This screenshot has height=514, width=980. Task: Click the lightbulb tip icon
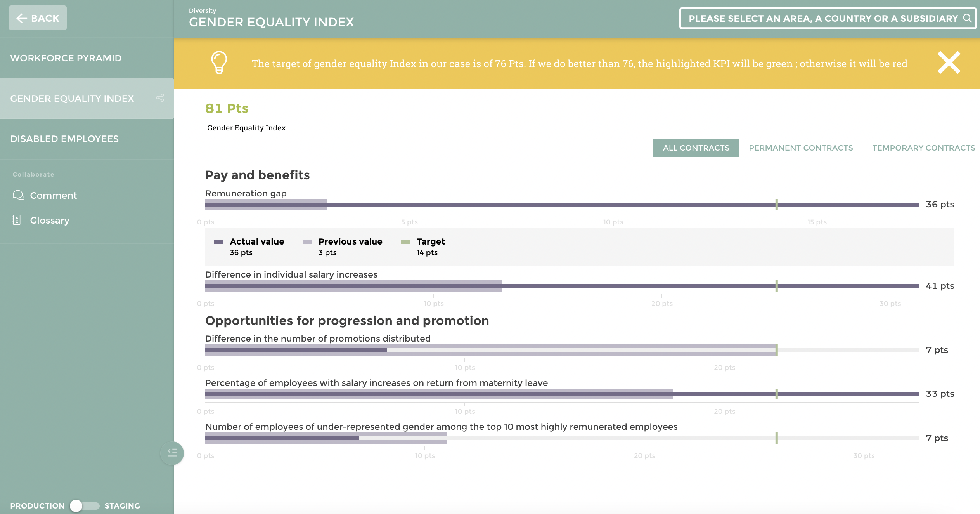pos(219,63)
